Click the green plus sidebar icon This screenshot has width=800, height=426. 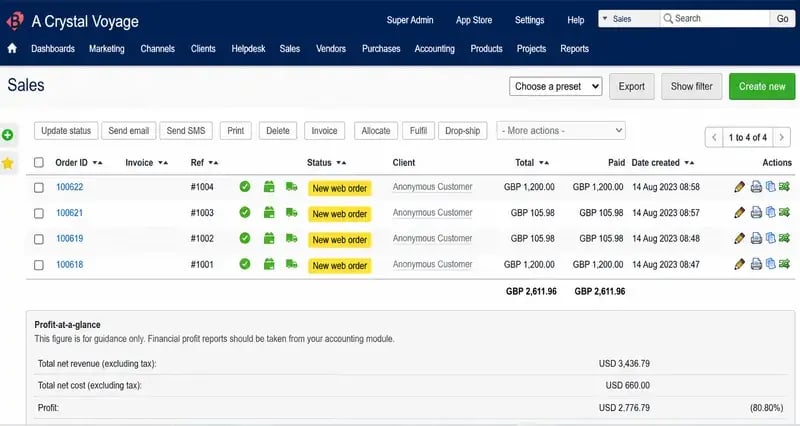[x=8, y=135]
